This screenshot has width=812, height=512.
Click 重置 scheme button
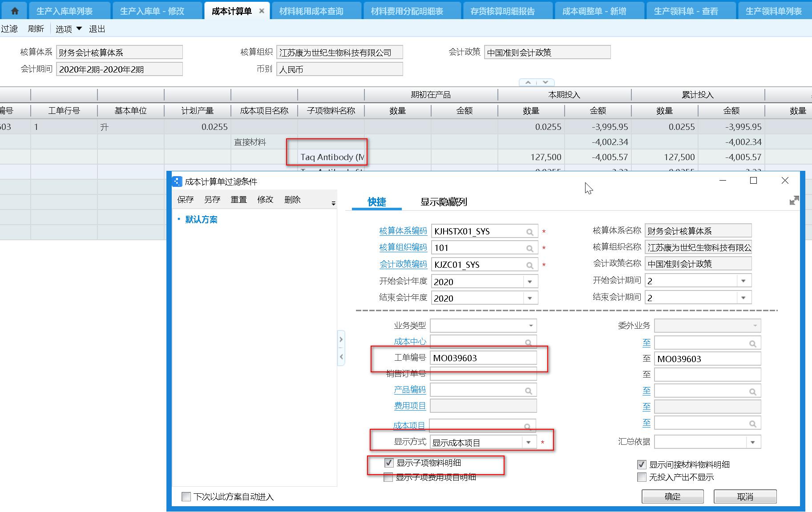tap(239, 200)
